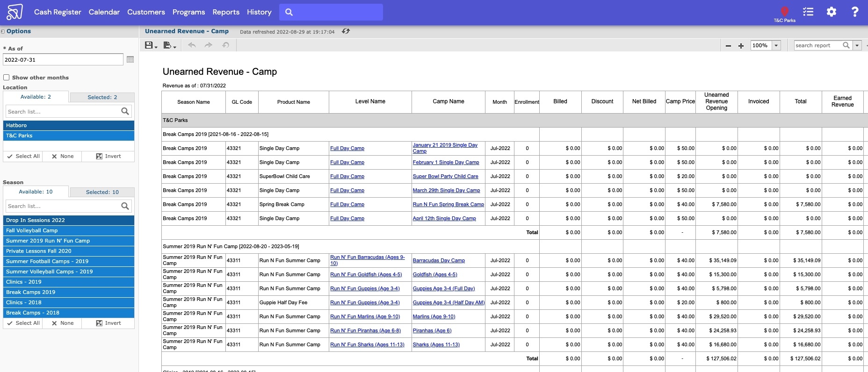Expand the export report dropdown
This screenshot has height=372, width=868.
[170, 45]
